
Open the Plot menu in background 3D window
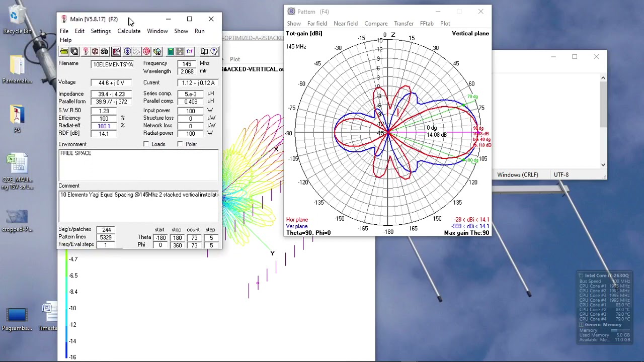235,59
